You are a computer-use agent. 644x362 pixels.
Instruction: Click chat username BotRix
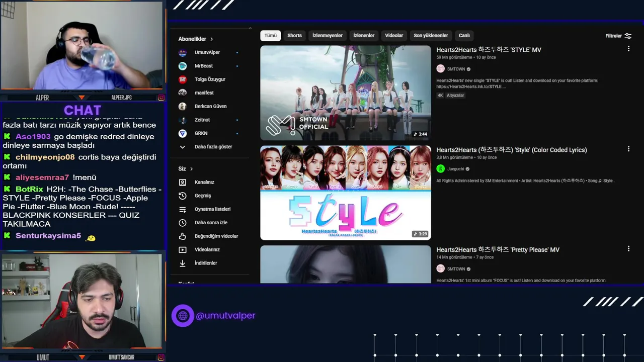coord(29,189)
